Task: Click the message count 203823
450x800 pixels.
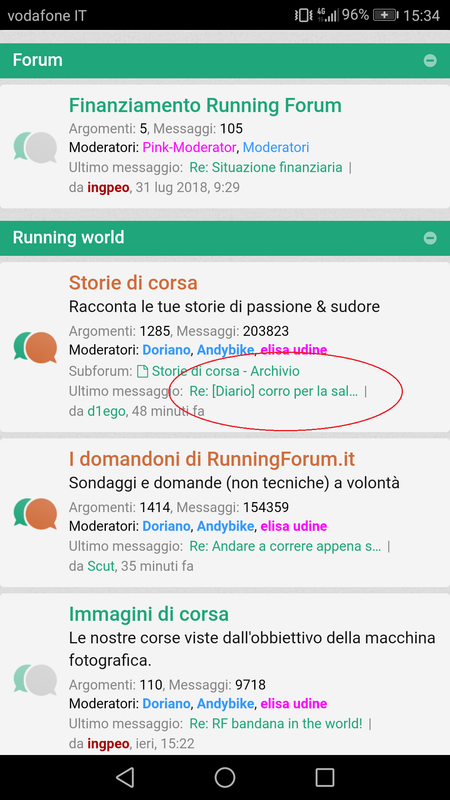Action: coord(266,332)
